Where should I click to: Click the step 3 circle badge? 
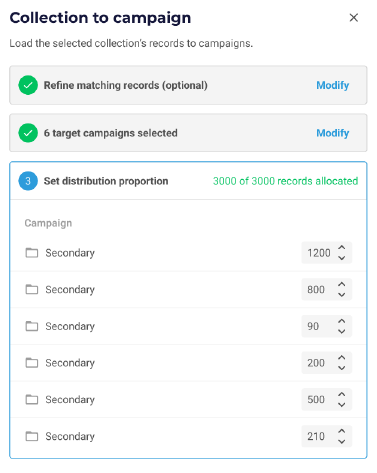pos(28,181)
